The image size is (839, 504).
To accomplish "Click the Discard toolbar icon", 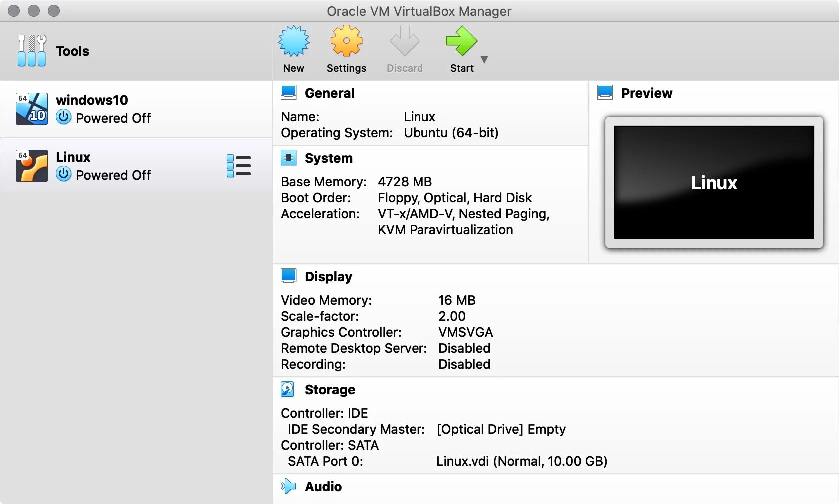I will click(405, 41).
